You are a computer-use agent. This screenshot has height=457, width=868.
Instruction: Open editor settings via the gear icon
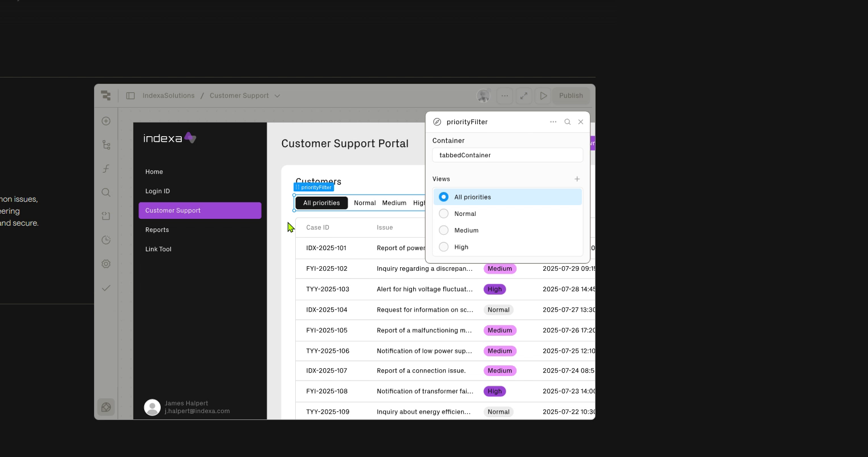pos(106,264)
